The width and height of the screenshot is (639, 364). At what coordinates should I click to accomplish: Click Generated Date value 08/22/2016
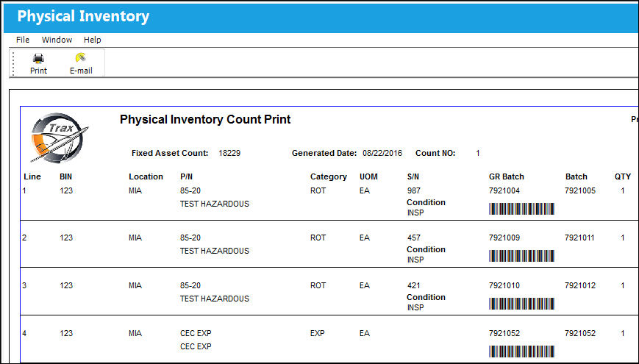382,153
